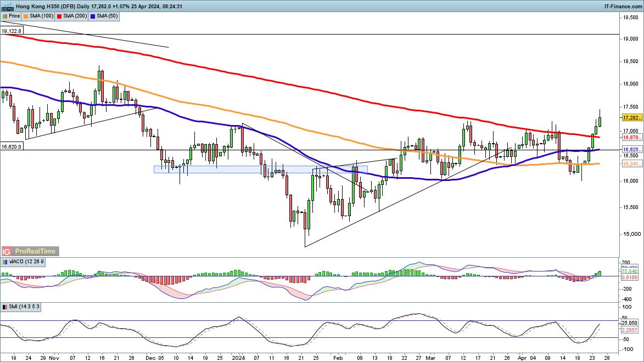Screen dimensions: 644x362
Task: Select the Price legend label
Action: [14, 16]
